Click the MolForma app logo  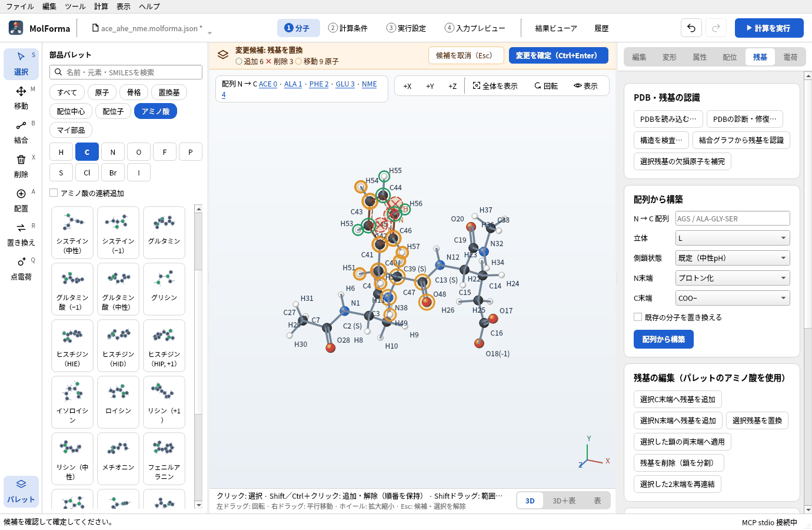[x=16, y=28]
